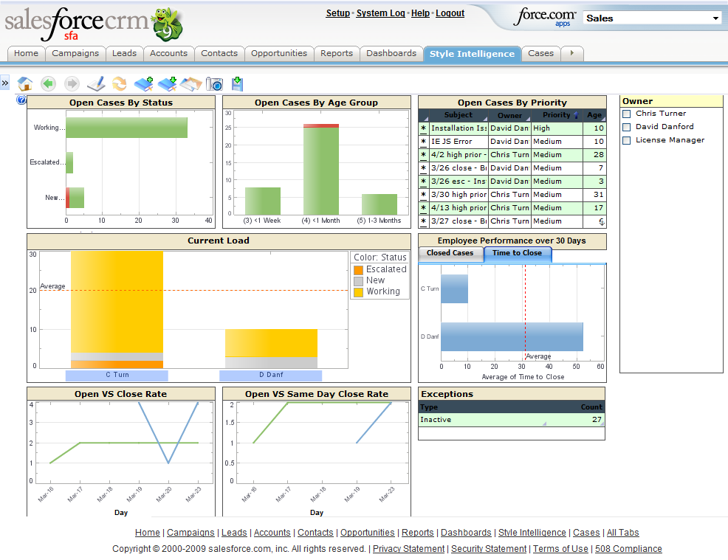The width and height of the screenshot is (728, 560).
Task: Click the Working status bar in chart
Action: (x=127, y=128)
